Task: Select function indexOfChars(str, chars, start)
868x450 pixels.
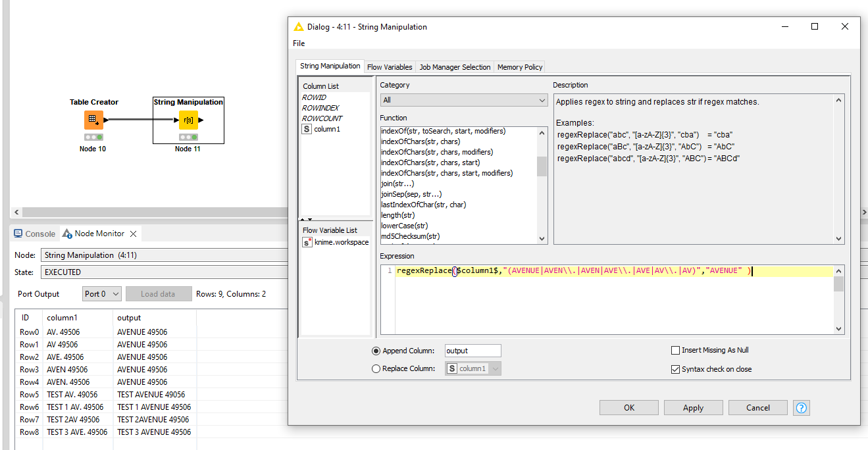Action: [x=430, y=162]
